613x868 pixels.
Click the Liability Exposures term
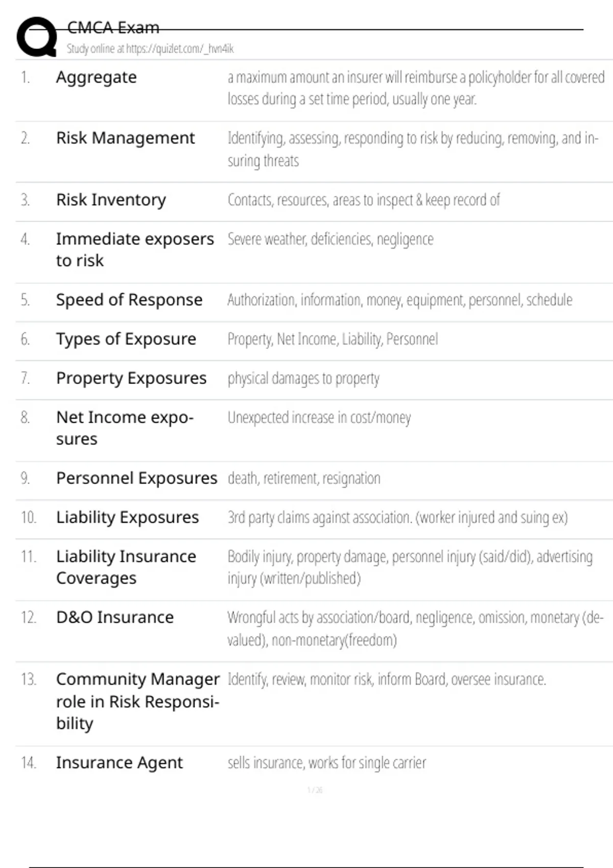[127, 517]
